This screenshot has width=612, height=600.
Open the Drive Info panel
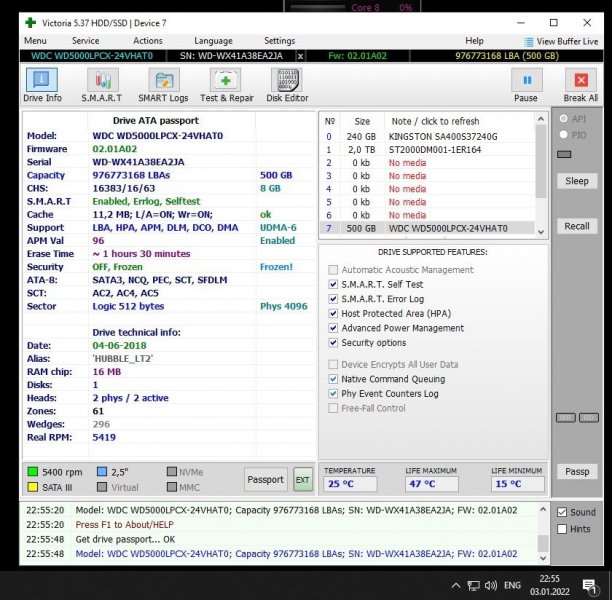coord(42,85)
